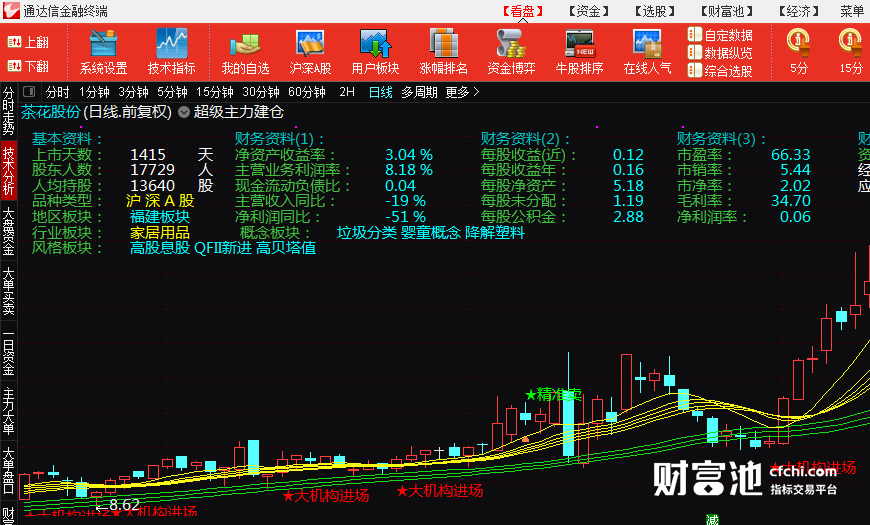This screenshot has width=870, height=525.
Task: Click the 超级主力建仓 indicator name
Action: click(x=239, y=112)
